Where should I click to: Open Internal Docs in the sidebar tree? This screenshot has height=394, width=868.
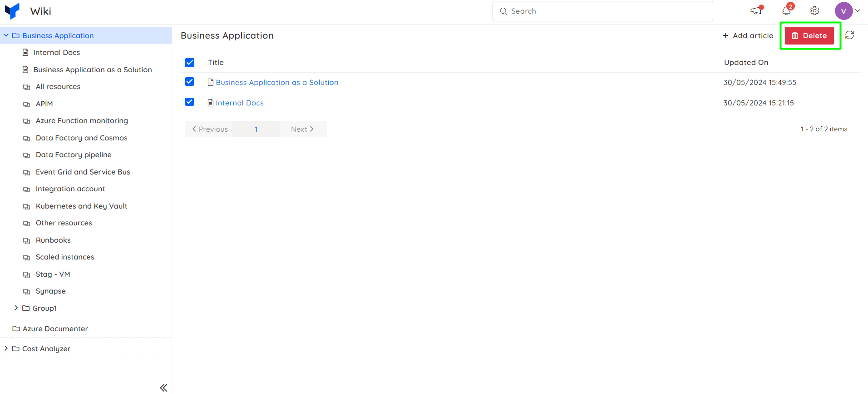coord(57,52)
